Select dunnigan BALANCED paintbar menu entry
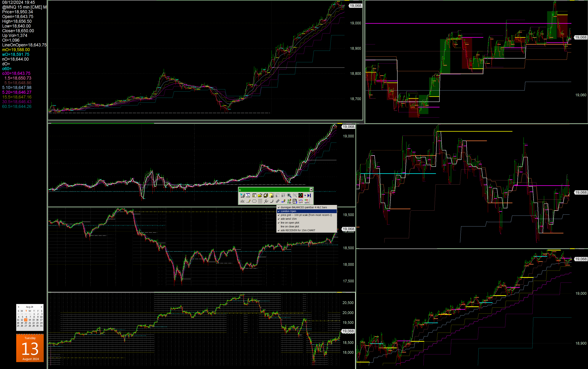The image size is (588, 369). tap(304, 208)
